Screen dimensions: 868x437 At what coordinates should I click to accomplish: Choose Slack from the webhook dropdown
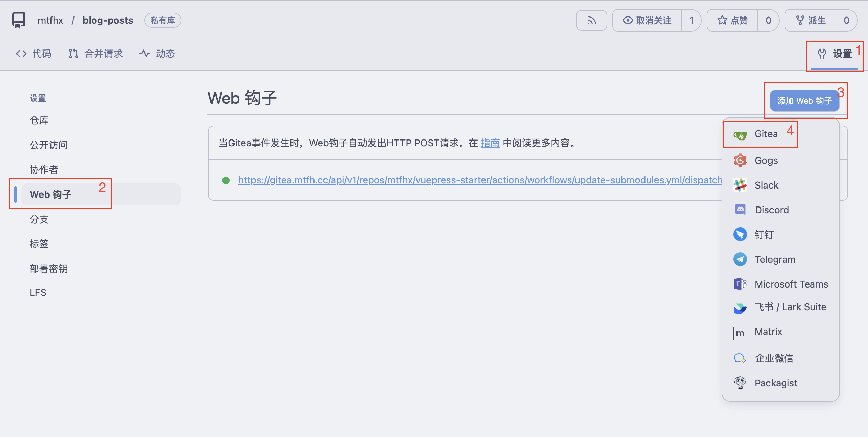[x=766, y=185]
